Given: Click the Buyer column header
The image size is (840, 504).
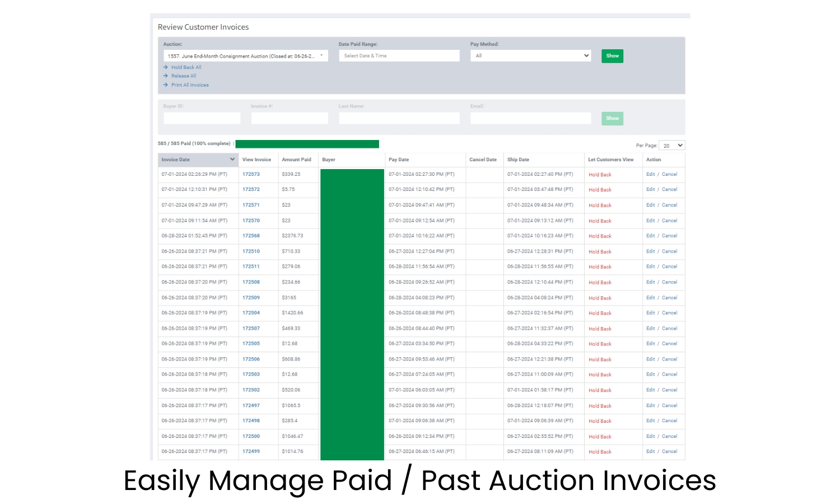Looking at the screenshot, I should point(329,160).
